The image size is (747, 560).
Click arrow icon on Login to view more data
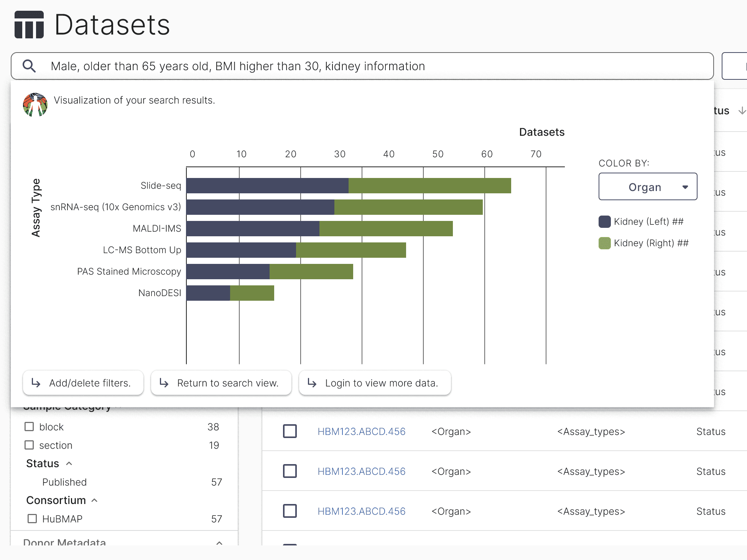(312, 383)
